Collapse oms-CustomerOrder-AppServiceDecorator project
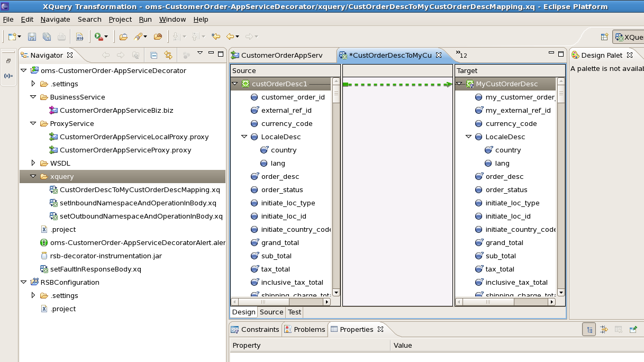 [24, 70]
